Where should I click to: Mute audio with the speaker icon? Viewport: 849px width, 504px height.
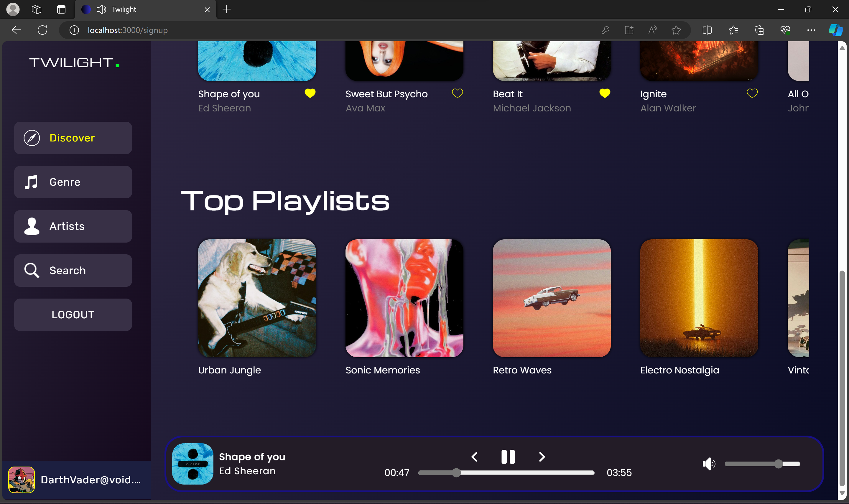[710, 464]
